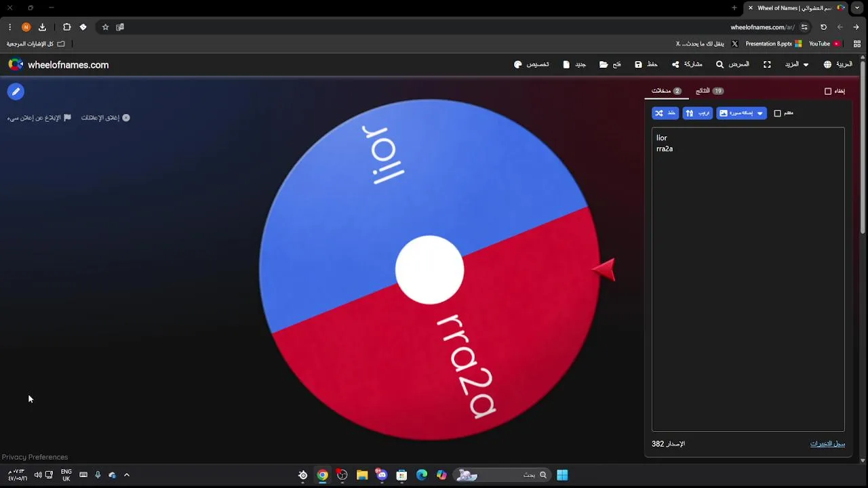
Task: Open the tab search dropdown arrow
Action: pyautogui.click(x=857, y=8)
